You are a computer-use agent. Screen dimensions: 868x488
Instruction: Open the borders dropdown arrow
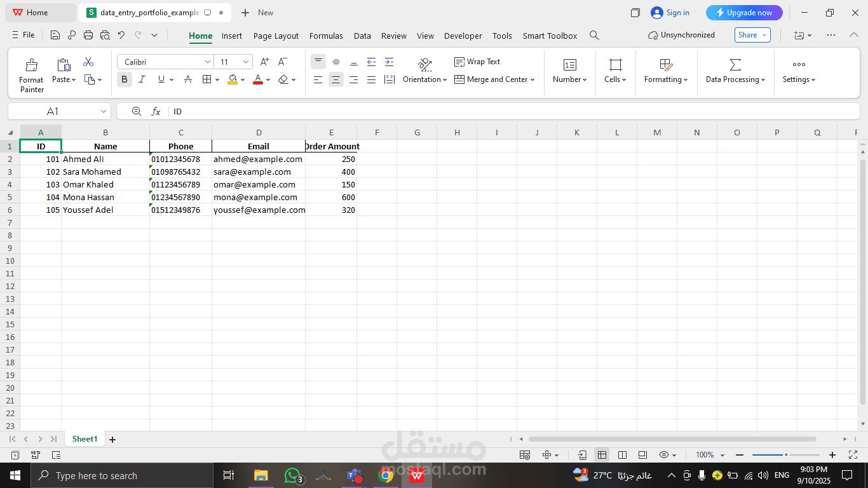[x=217, y=79]
